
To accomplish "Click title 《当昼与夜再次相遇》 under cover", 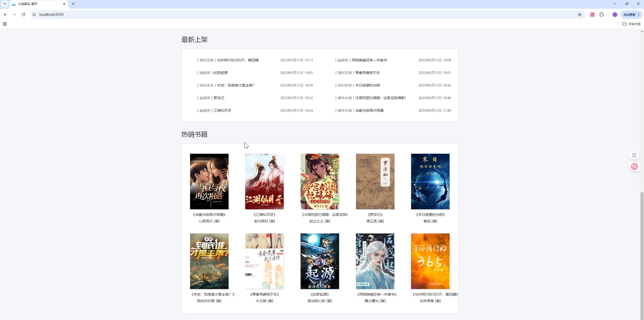I will click(x=209, y=215).
